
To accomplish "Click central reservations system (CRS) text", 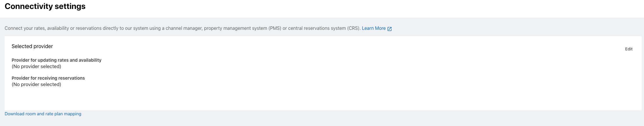I will tap(324, 28).
